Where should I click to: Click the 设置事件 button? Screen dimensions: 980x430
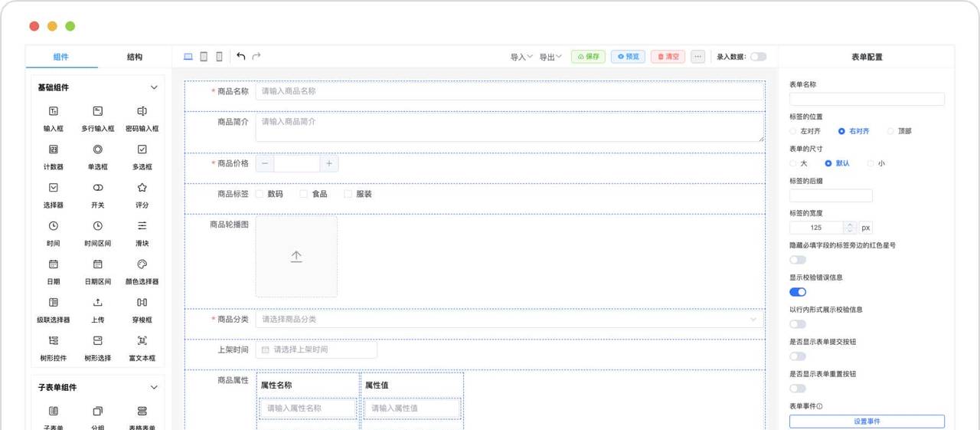point(867,422)
